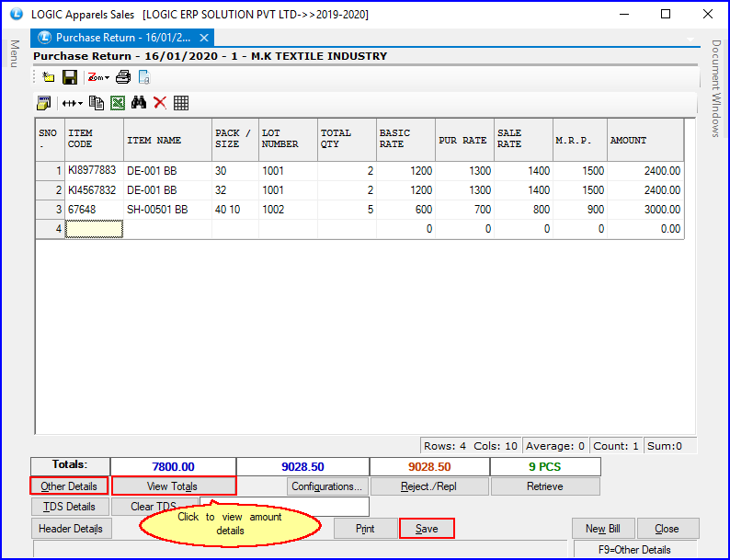Click the Average: 0 status entry
This screenshot has height=560, width=730.
click(x=555, y=446)
